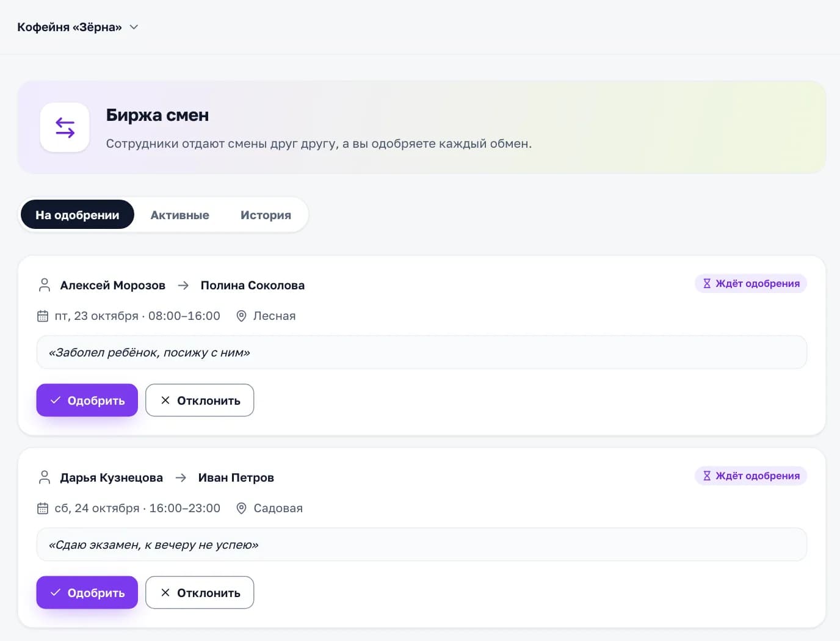Image resolution: width=840 pixels, height=641 pixels.
Task: Click the person icon beside Дарья Кузнецова
Action: [x=44, y=477]
